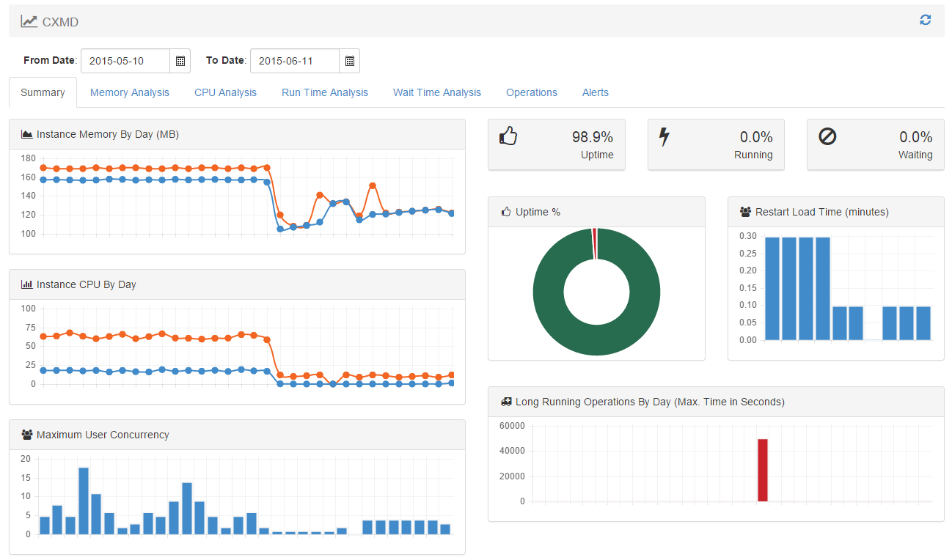Screen dimensions: 952x560
Task: Click the refresh icon in CXMD header
Action: pyautogui.click(x=925, y=21)
